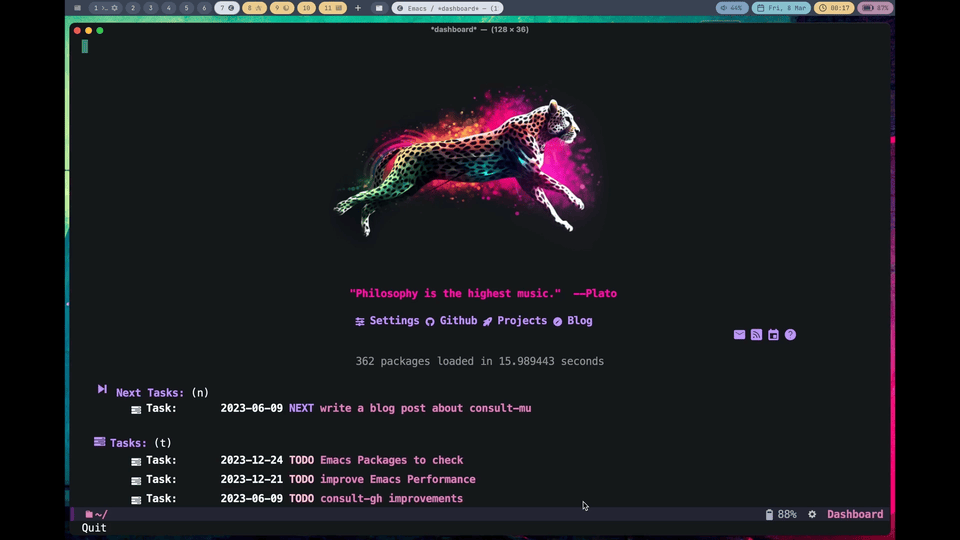Switch to workspace 4
The height and width of the screenshot is (540, 960).
tap(168, 8)
